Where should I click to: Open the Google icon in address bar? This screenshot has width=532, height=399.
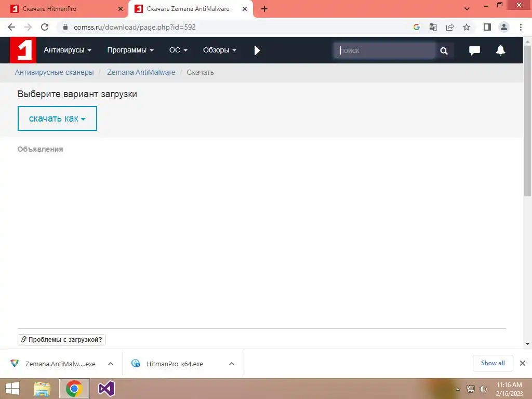[x=417, y=27]
